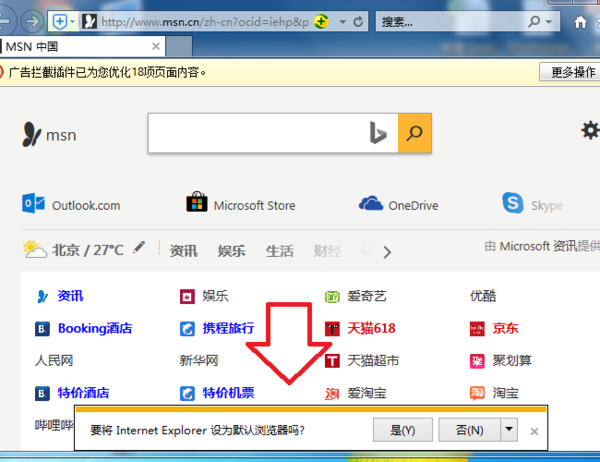Expand the address bar history dropdown
Image resolution: width=600 pixels, height=462 pixels.
tap(342, 22)
